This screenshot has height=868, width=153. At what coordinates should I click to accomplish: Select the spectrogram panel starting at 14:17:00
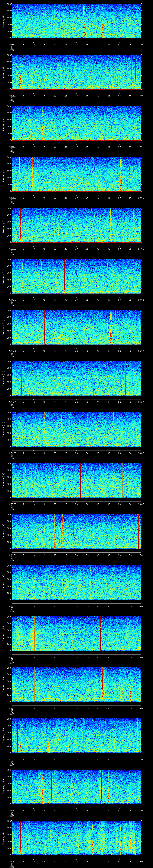pos(77,72)
